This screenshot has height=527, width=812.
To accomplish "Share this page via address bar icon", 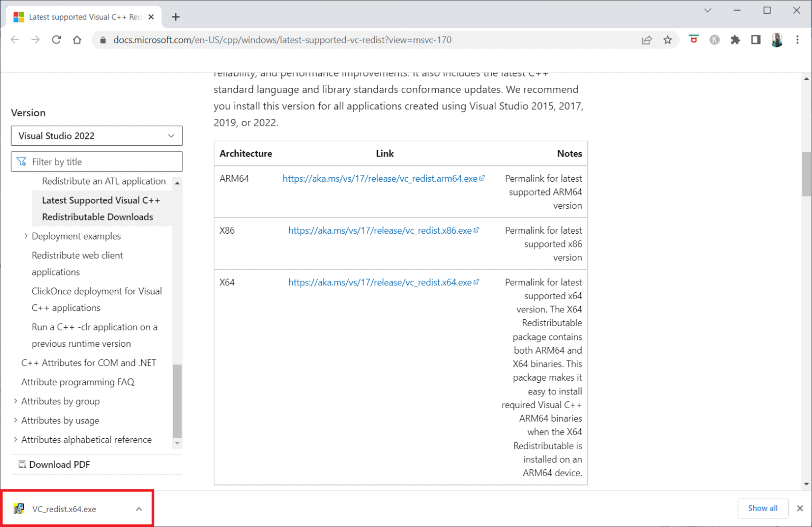I will 647,40.
